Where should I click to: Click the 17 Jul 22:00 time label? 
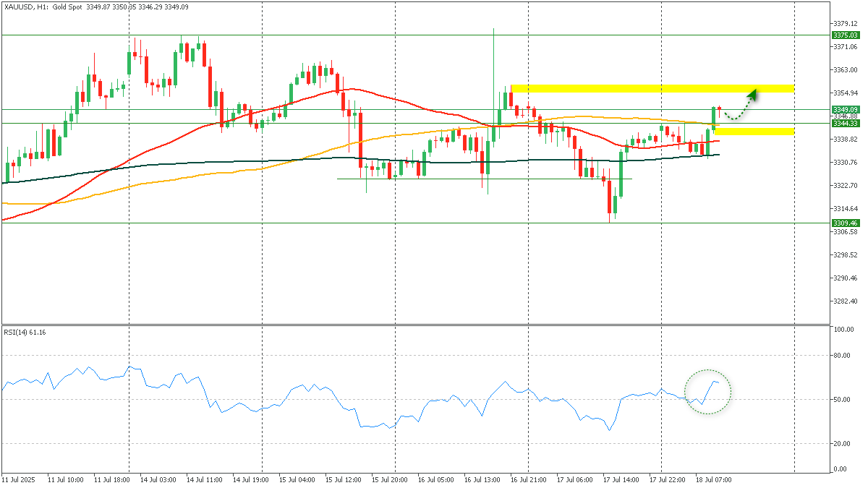(668, 479)
